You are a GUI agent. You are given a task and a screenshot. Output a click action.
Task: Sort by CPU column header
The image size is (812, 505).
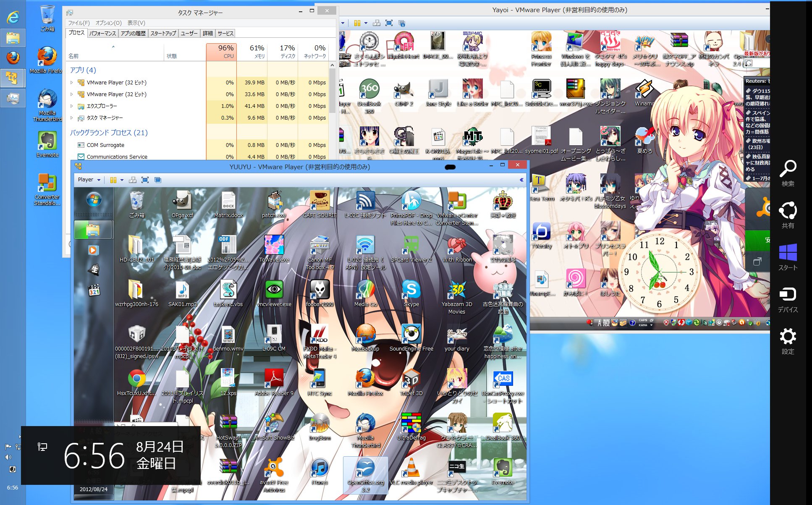coord(221,52)
